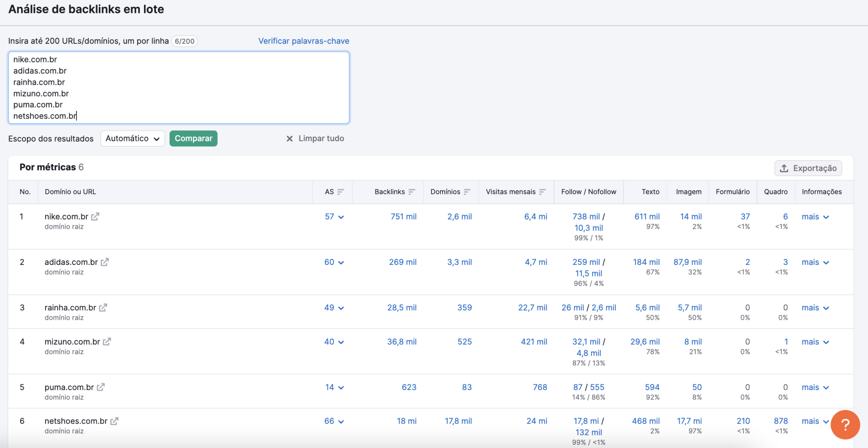This screenshot has height=448, width=868.
Task: Expand AS score 60 for adidas.com.br
Action: click(334, 262)
